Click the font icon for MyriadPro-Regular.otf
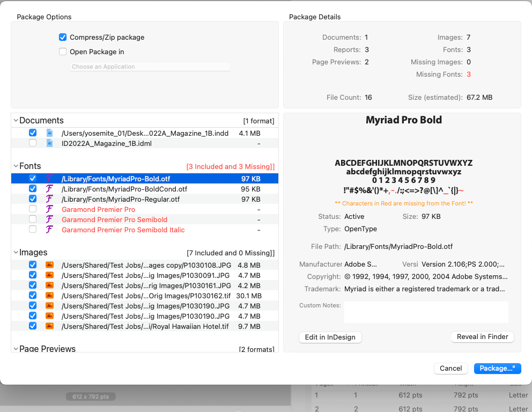532x412 pixels. (49, 199)
